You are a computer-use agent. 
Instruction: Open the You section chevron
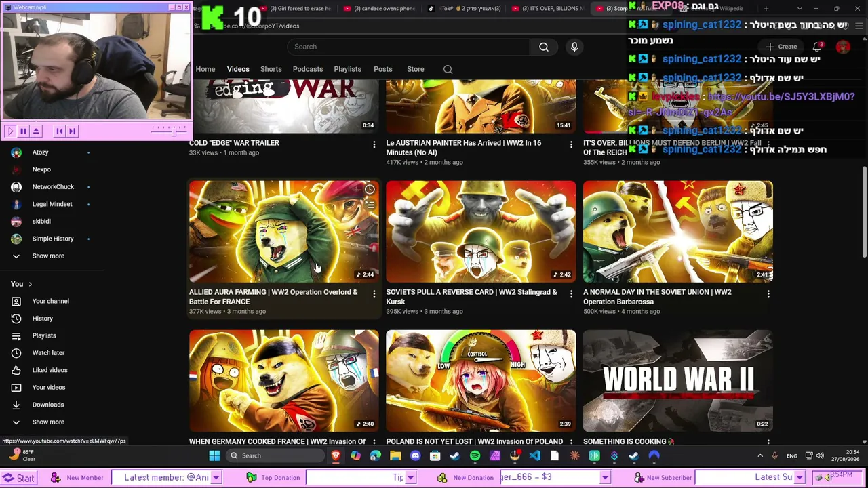(x=30, y=284)
